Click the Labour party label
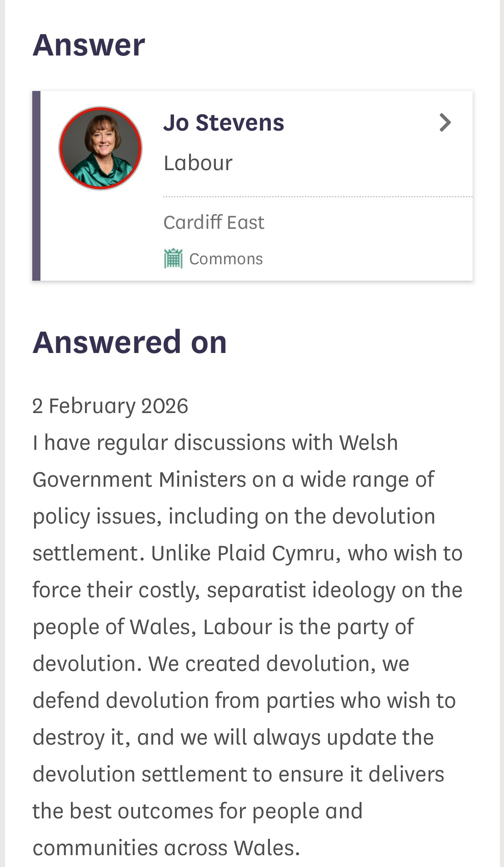Viewport: 504px width, 867px height. [x=198, y=163]
